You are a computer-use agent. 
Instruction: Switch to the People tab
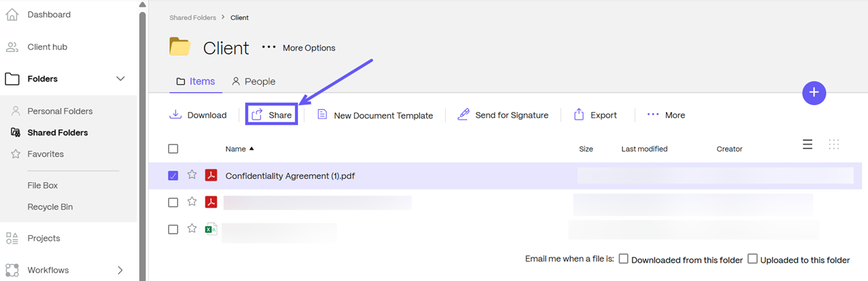tap(253, 81)
